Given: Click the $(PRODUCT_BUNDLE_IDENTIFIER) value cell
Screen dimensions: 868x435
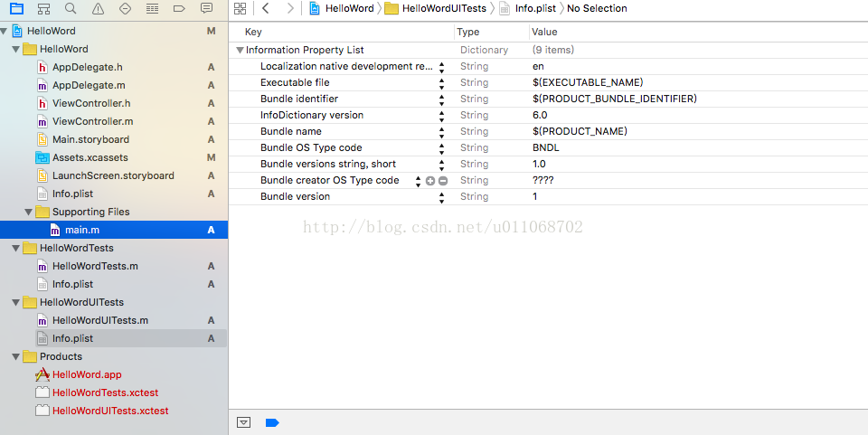Looking at the screenshot, I should point(615,99).
